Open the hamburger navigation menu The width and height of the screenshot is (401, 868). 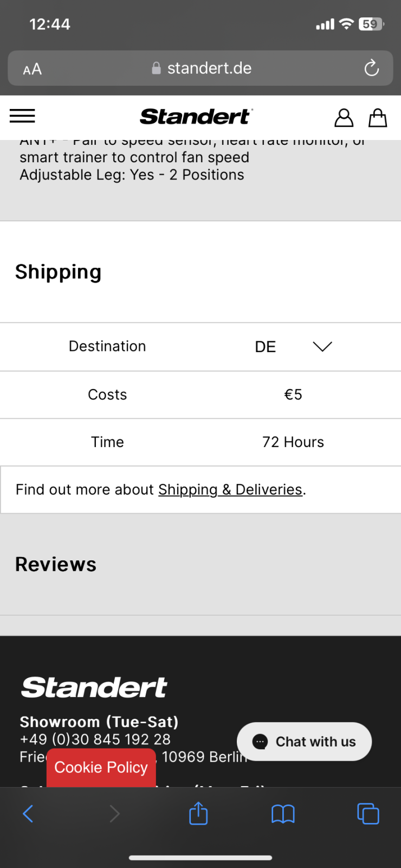click(x=22, y=116)
